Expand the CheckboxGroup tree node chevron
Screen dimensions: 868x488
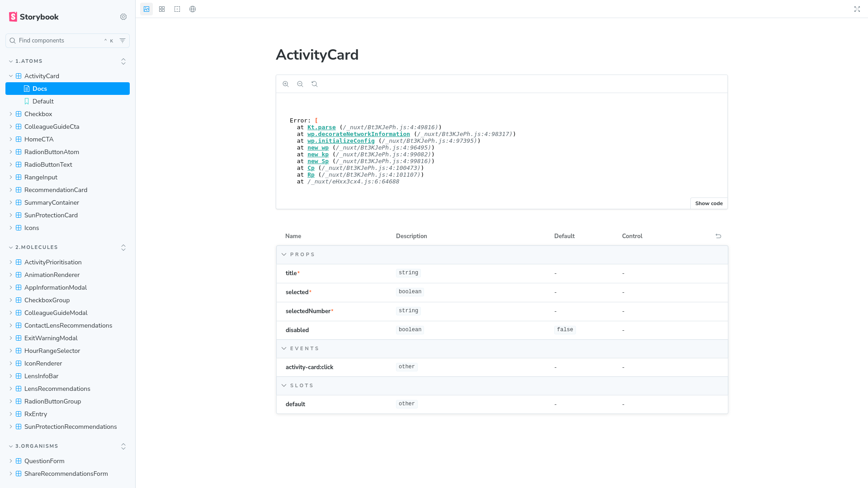point(11,300)
